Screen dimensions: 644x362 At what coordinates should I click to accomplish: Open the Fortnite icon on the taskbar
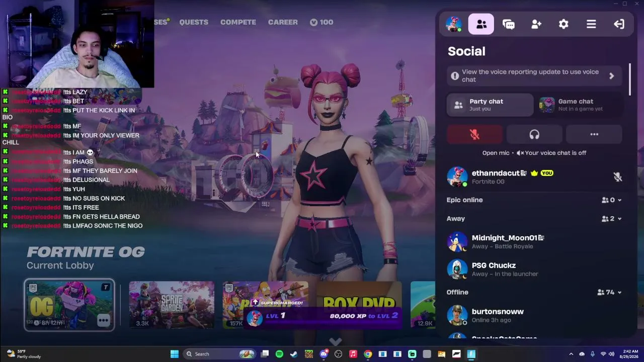(471, 354)
